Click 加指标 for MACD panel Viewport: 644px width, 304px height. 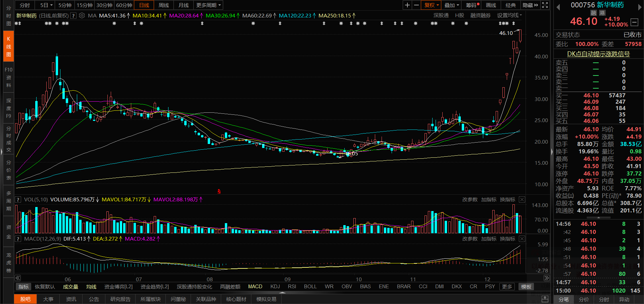tap(489, 239)
